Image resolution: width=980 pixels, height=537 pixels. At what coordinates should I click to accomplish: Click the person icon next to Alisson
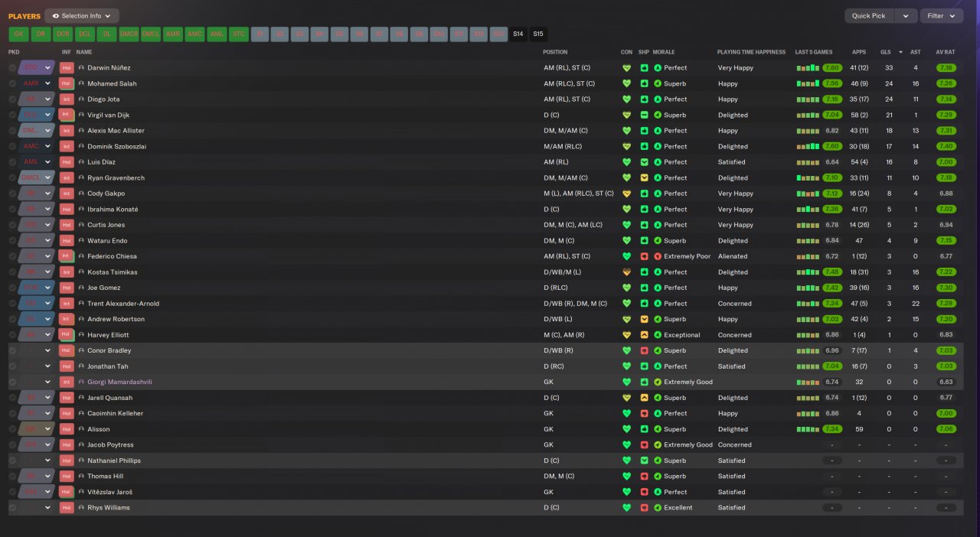tap(81, 429)
